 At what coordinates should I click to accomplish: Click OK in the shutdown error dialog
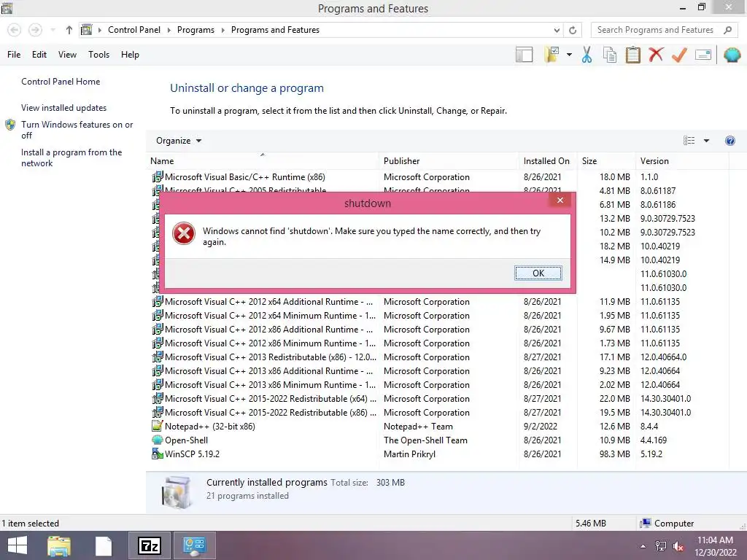538,273
